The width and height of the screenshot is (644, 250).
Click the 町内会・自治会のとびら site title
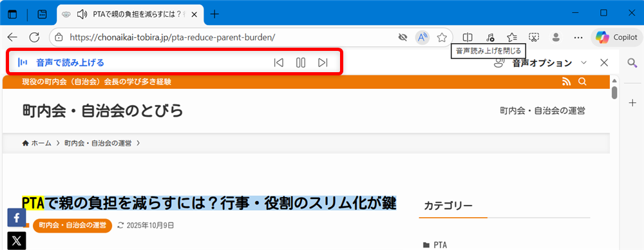pos(102,111)
